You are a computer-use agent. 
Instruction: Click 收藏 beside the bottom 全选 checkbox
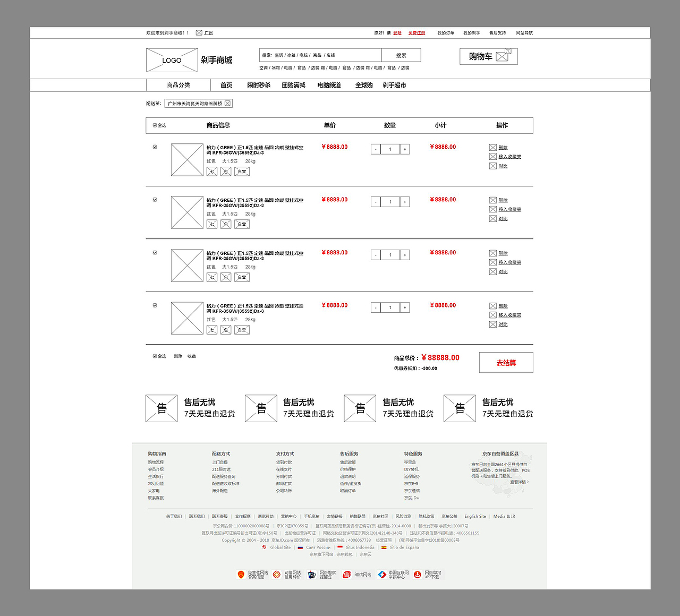tap(192, 356)
